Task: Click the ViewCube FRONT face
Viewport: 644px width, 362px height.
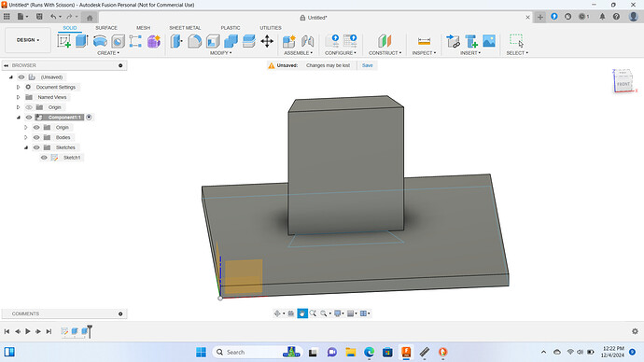Action: [623, 84]
